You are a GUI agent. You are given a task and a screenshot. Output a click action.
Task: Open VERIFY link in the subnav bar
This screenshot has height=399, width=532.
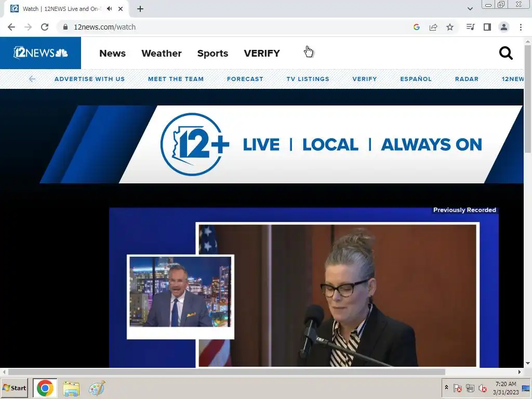(x=365, y=79)
